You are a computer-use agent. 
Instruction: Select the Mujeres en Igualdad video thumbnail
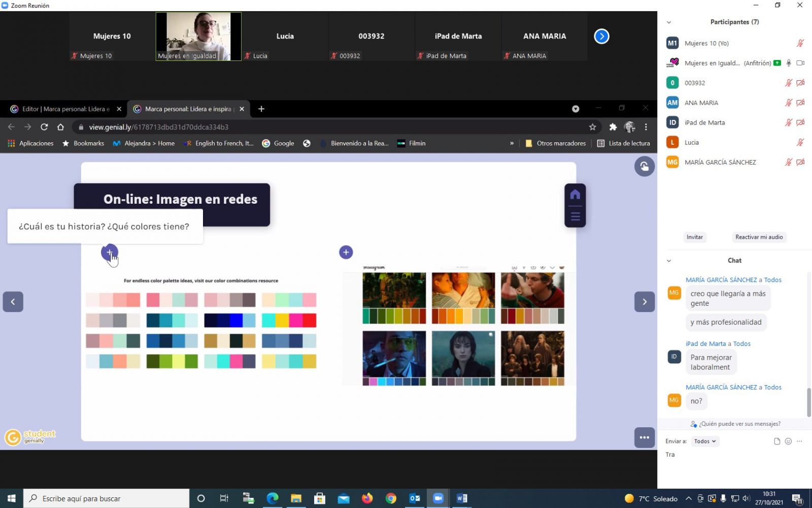(198, 36)
